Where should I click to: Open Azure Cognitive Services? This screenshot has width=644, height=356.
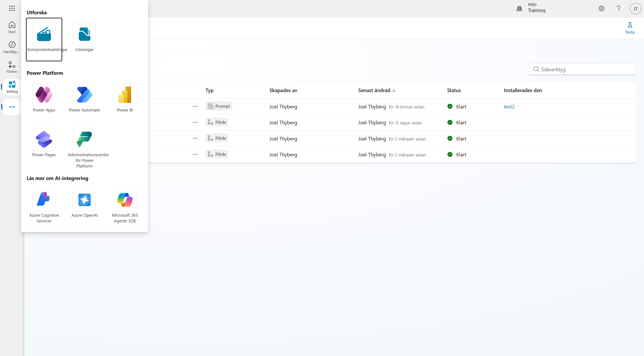point(44,206)
